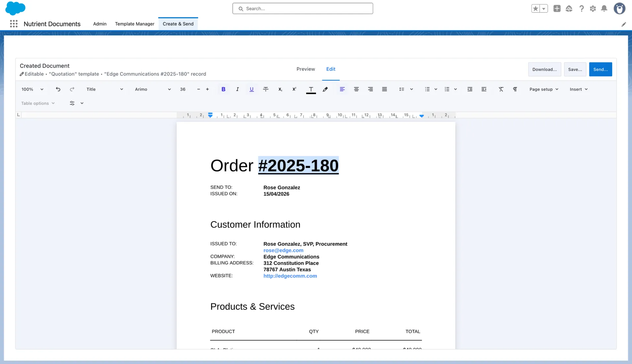Open the Title paragraph style dropdown
The image size is (632, 364).
(x=105, y=89)
